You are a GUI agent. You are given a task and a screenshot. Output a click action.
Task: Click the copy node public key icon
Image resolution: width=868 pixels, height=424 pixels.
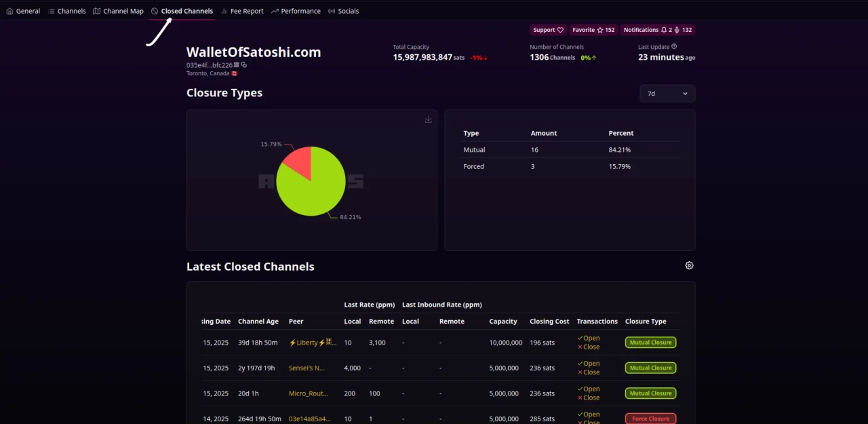pos(244,65)
